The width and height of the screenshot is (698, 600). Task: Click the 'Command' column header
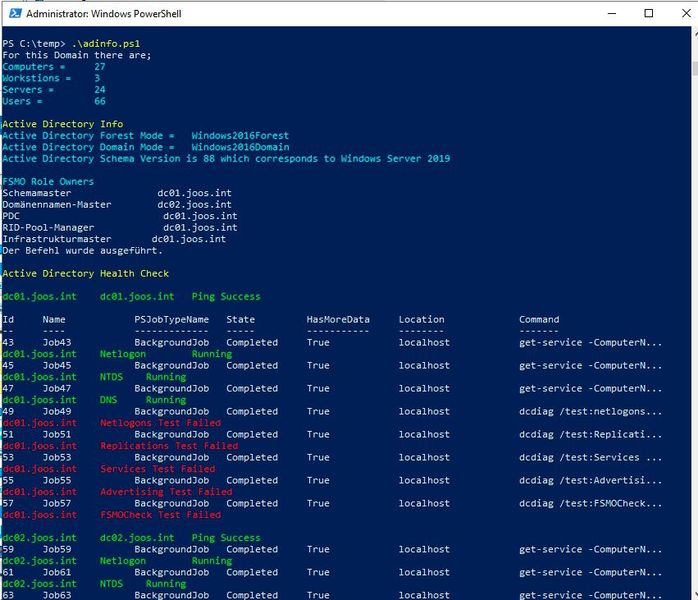(539, 320)
